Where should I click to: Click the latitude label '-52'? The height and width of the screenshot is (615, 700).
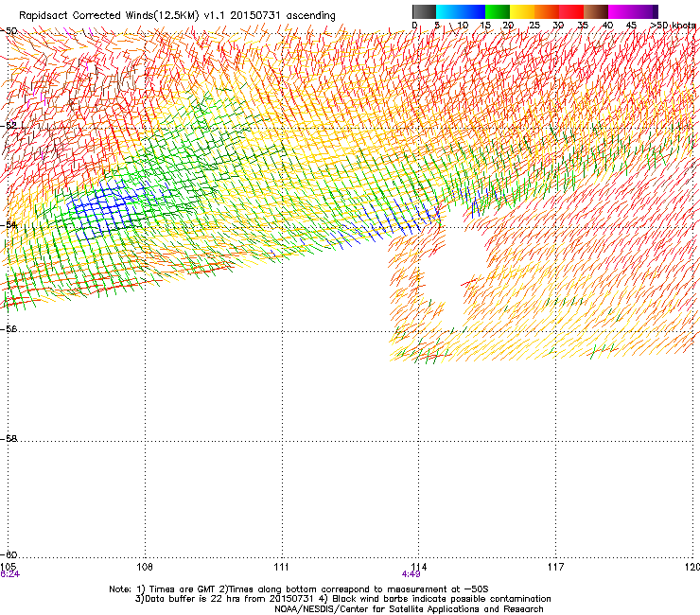click(9, 126)
